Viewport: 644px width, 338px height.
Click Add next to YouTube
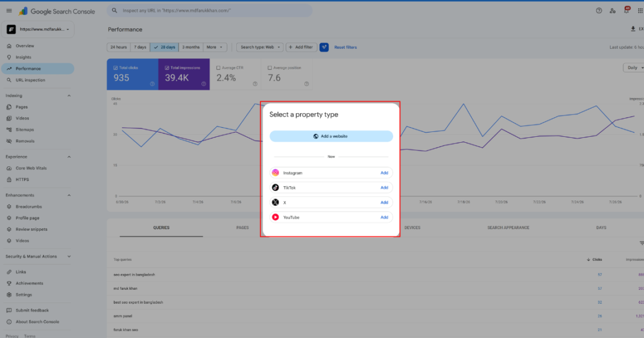[x=384, y=217]
